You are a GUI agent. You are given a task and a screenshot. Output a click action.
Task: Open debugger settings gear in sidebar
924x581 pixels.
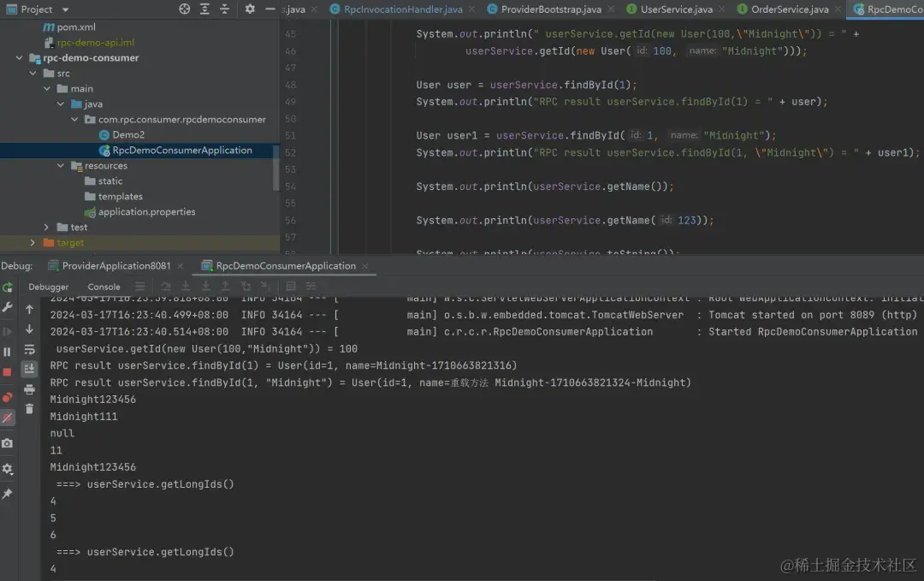(x=7, y=469)
